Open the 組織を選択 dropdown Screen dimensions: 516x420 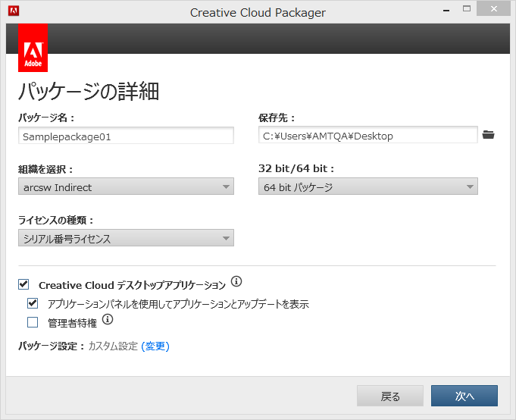coord(126,187)
